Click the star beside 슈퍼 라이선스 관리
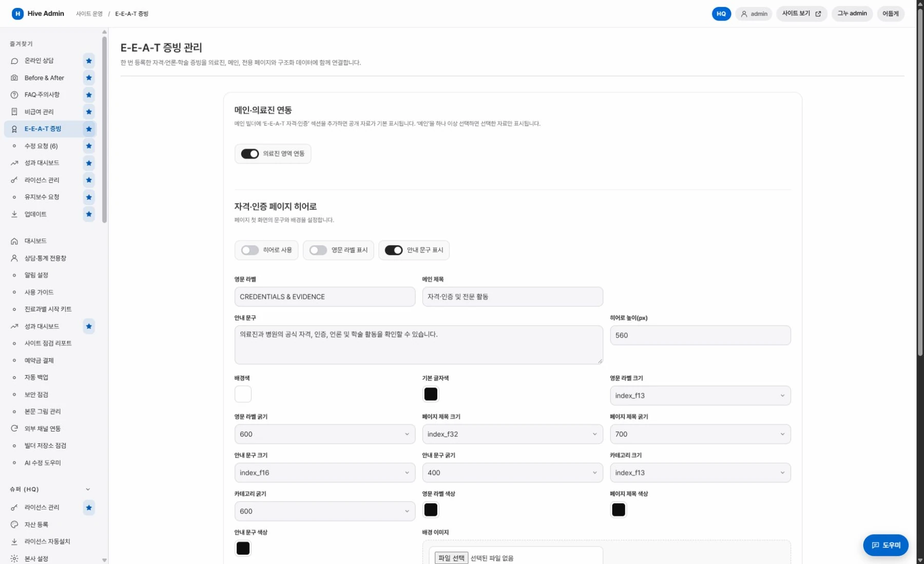 pyautogui.click(x=89, y=507)
